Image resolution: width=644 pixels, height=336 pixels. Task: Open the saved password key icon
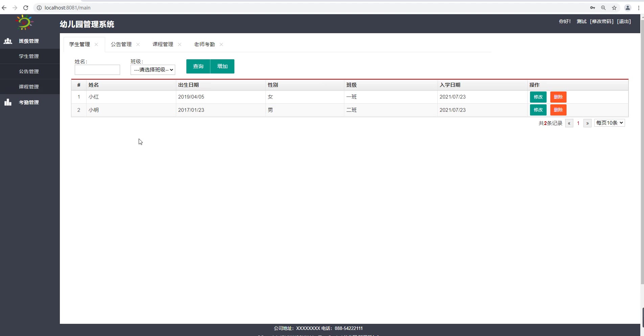593,8
